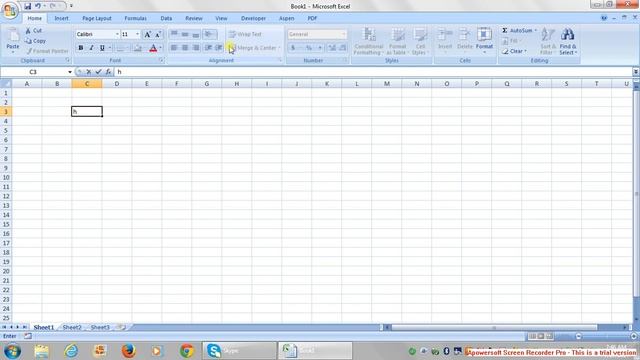Activate the Format Painter
Screen dimensions: 640x360
(47, 51)
